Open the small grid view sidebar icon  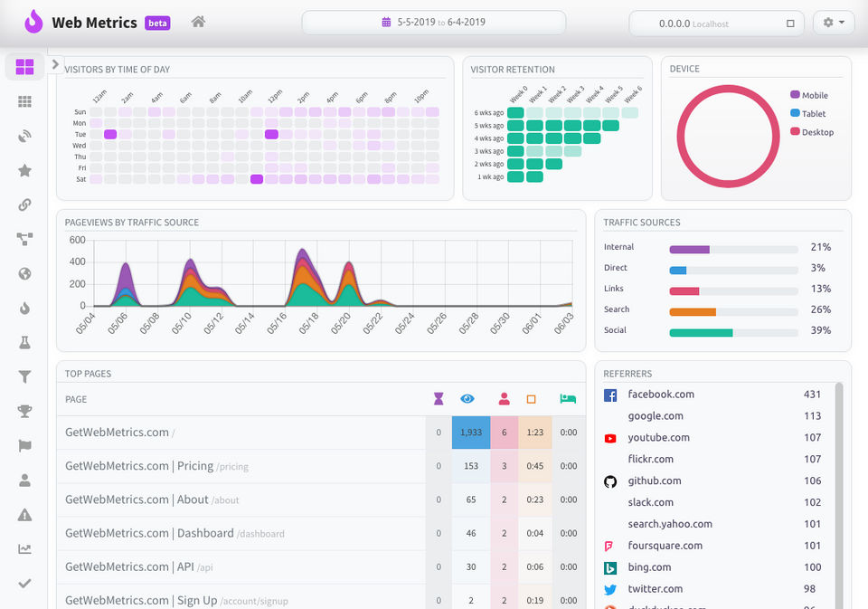pyautogui.click(x=25, y=101)
